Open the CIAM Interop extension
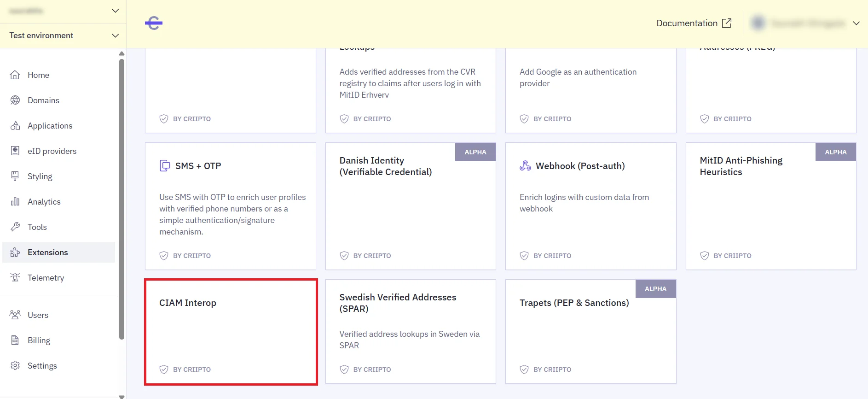Image resolution: width=868 pixels, height=399 pixels. point(231,332)
